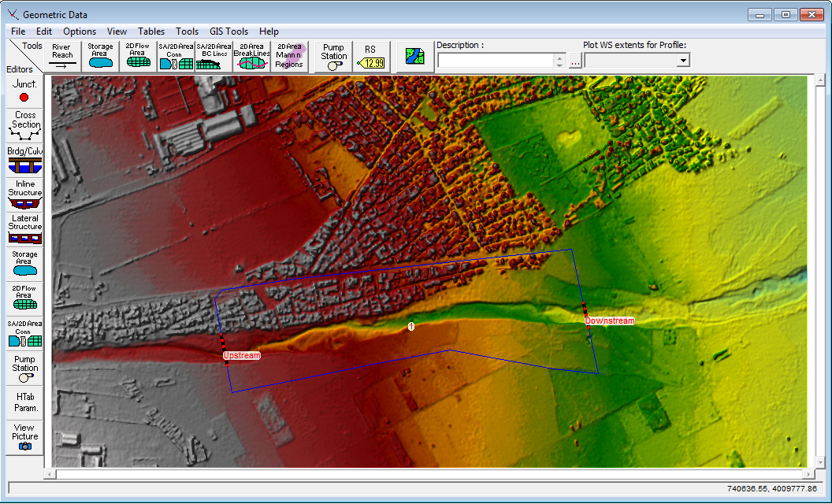Open the Storage Area editor in left sidebar
832x504 pixels.
pos(24,264)
